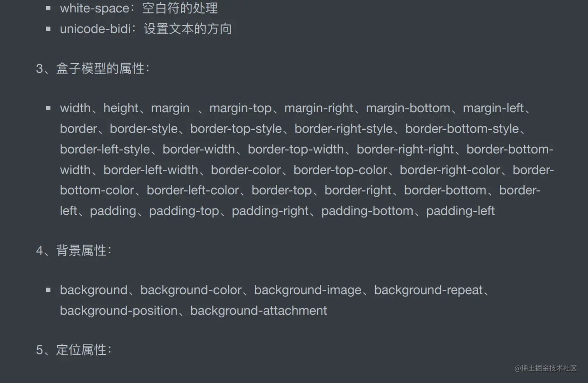Click the 'border-top-style' property text

[236, 129]
